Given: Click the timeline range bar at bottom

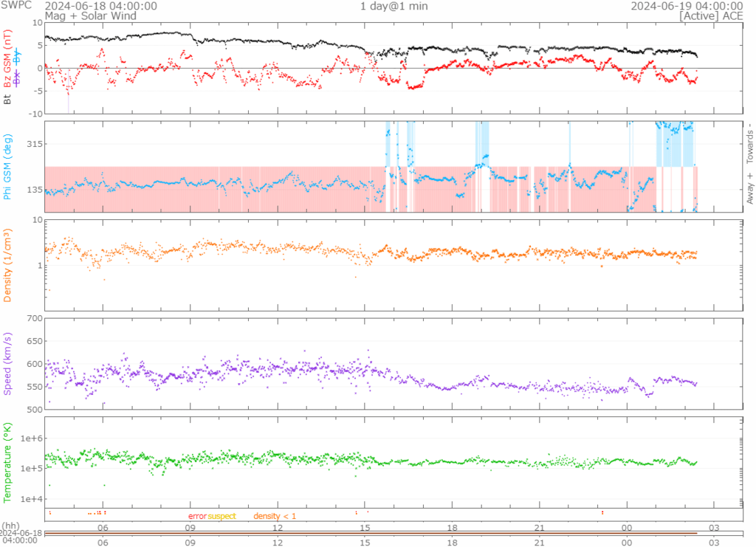Looking at the screenshot, I should point(371,534).
